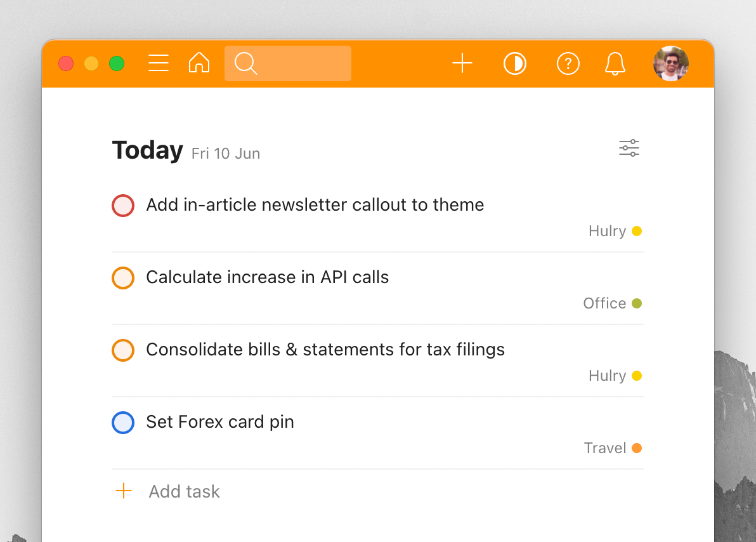This screenshot has width=756, height=542.
Task: Check off 'Consolidate bills & statements' task
Action: pyautogui.click(x=123, y=350)
